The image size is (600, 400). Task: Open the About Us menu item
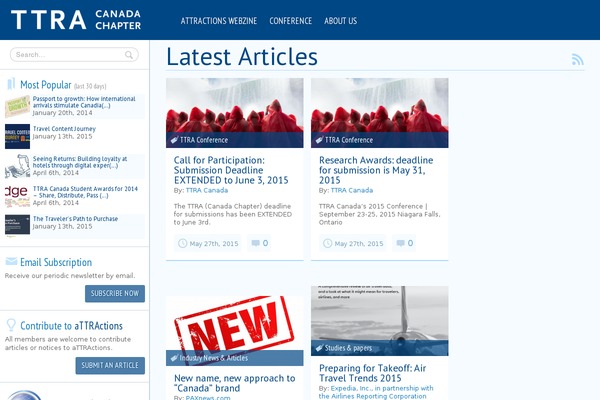point(341,21)
